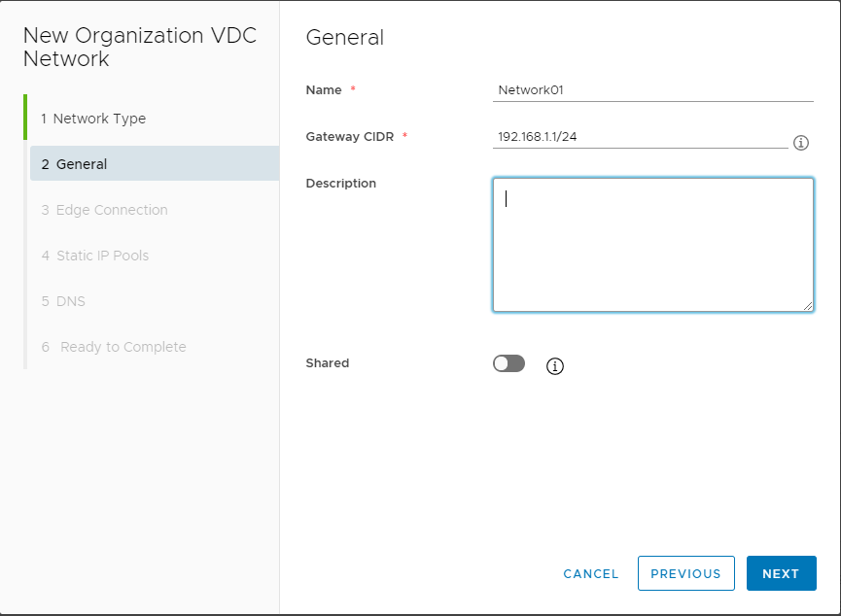This screenshot has height=616, width=841.
Task: Click the Previous button
Action: pyautogui.click(x=686, y=573)
